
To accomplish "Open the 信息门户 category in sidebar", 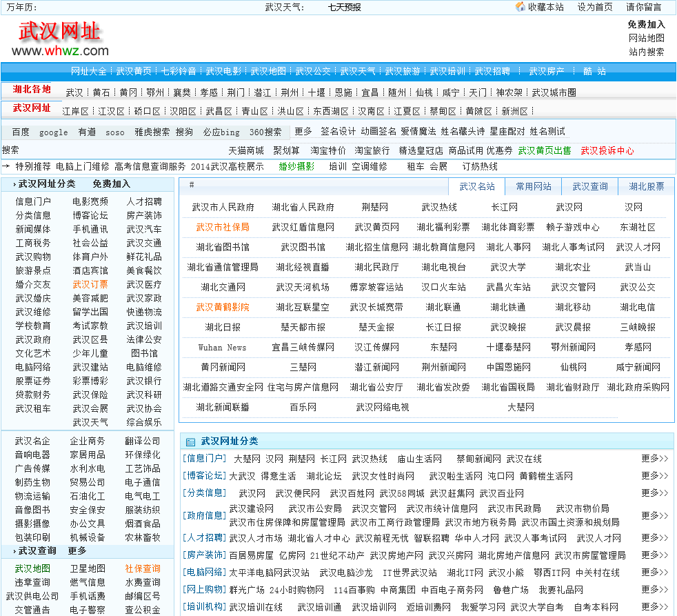I will click(x=33, y=201).
